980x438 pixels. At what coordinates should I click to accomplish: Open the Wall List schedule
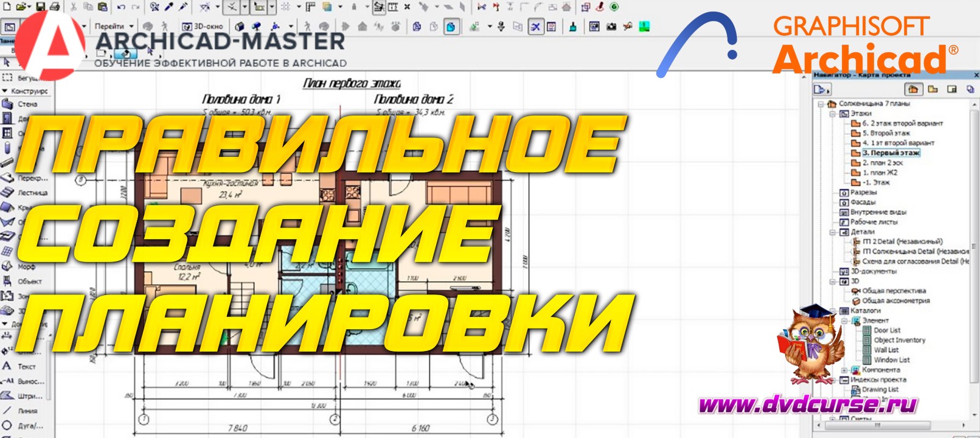[x=881, y=350]
